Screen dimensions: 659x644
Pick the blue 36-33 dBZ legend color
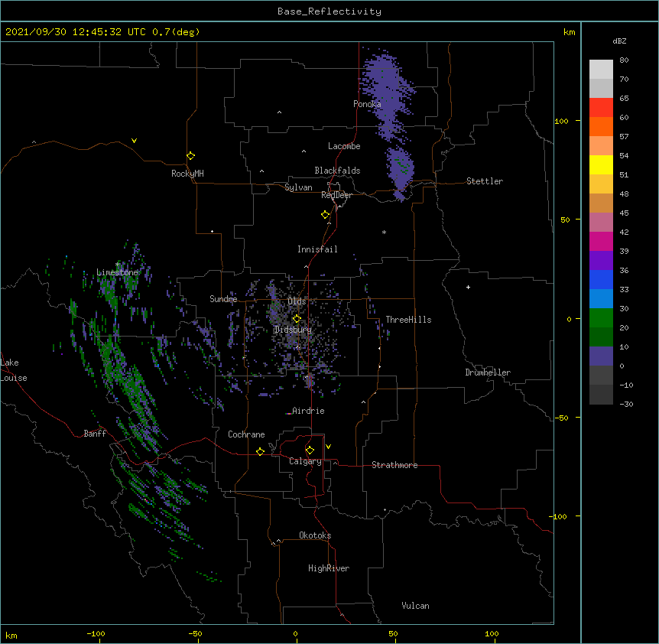tap(601, 279)
